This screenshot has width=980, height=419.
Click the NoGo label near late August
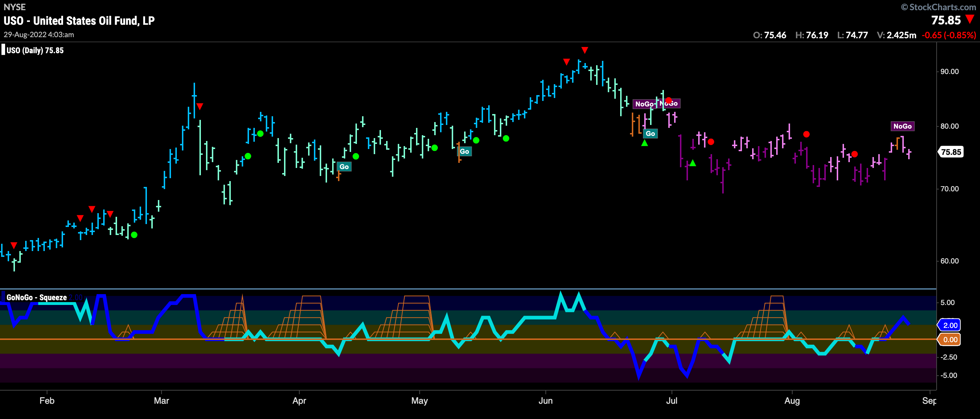(x=902, y=126)
